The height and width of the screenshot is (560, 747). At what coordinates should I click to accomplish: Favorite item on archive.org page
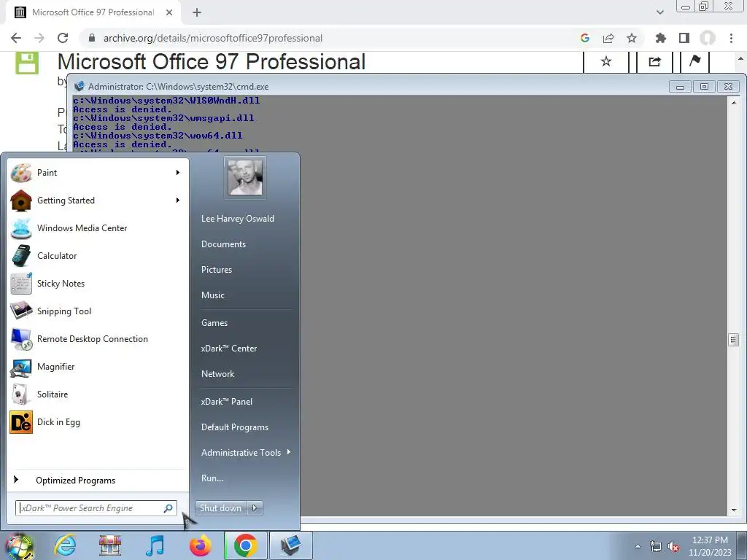606,61
